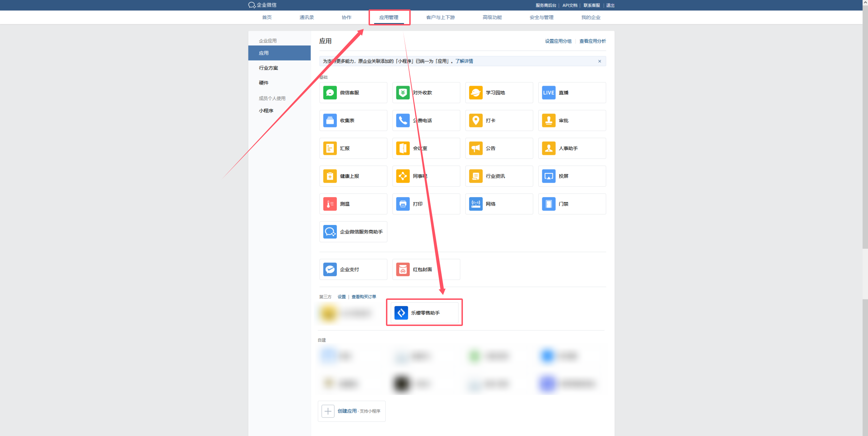Open the 对外收款 app icon
Viewport: 868px width, 436px height.
(403, 93)
